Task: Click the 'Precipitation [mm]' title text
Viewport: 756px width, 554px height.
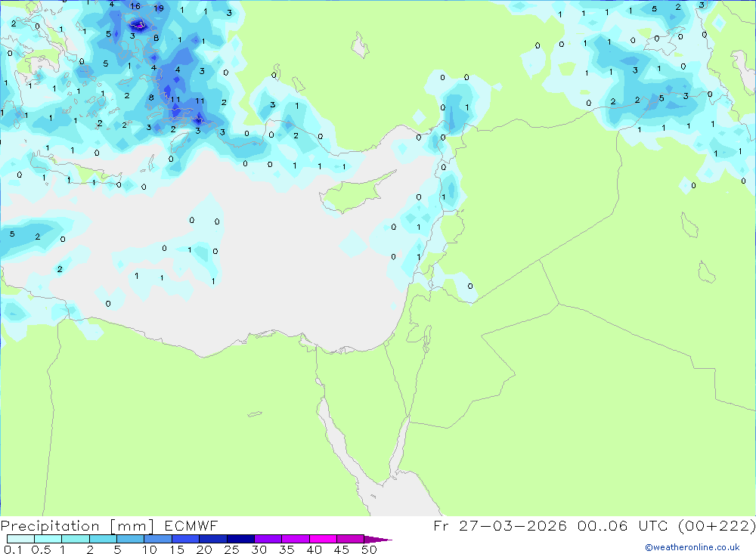Action: (77, 526)
